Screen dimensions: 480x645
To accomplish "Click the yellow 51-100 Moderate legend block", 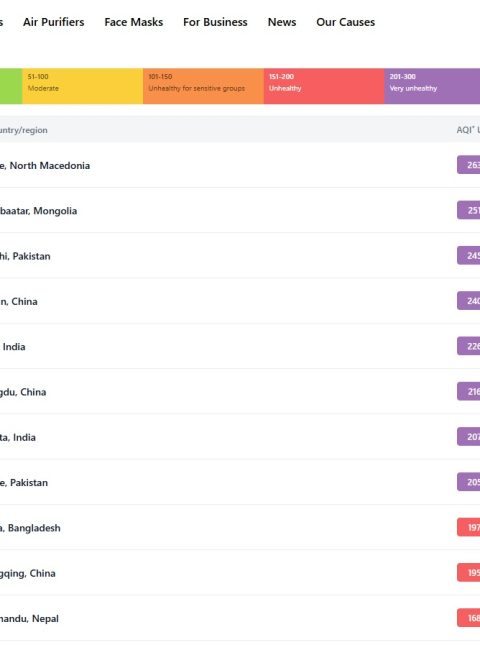I will click(x=83, y=86).
